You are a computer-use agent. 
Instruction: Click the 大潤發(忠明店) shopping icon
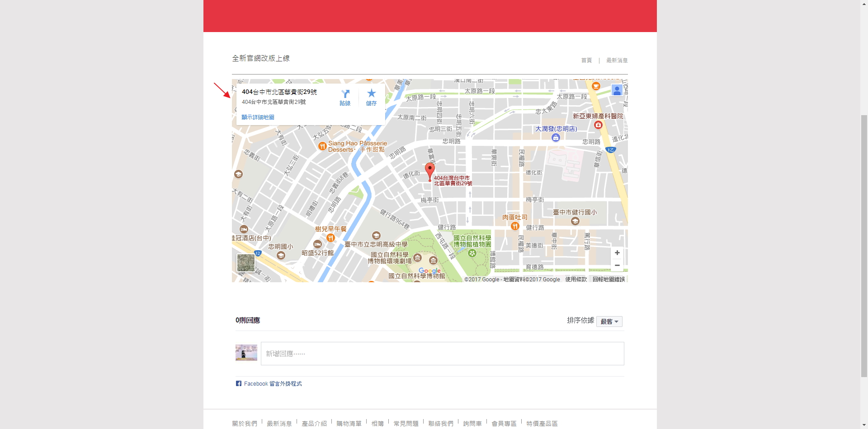[x=556, y=138]
